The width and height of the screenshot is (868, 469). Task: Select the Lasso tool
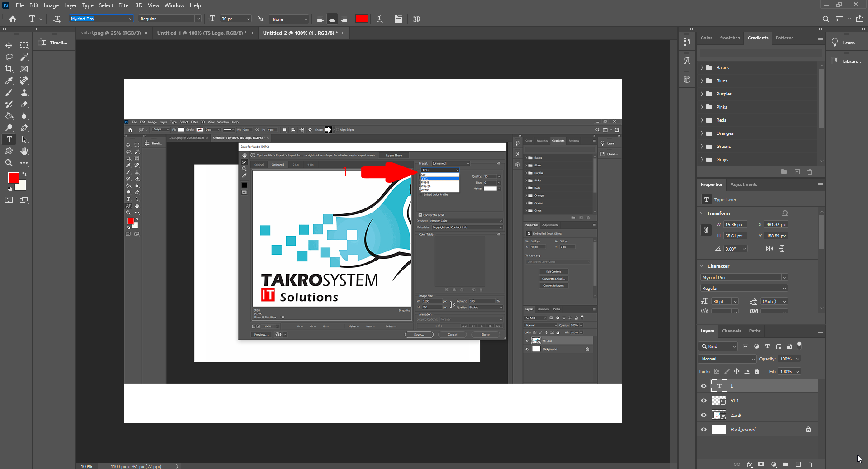click(9, 57)
